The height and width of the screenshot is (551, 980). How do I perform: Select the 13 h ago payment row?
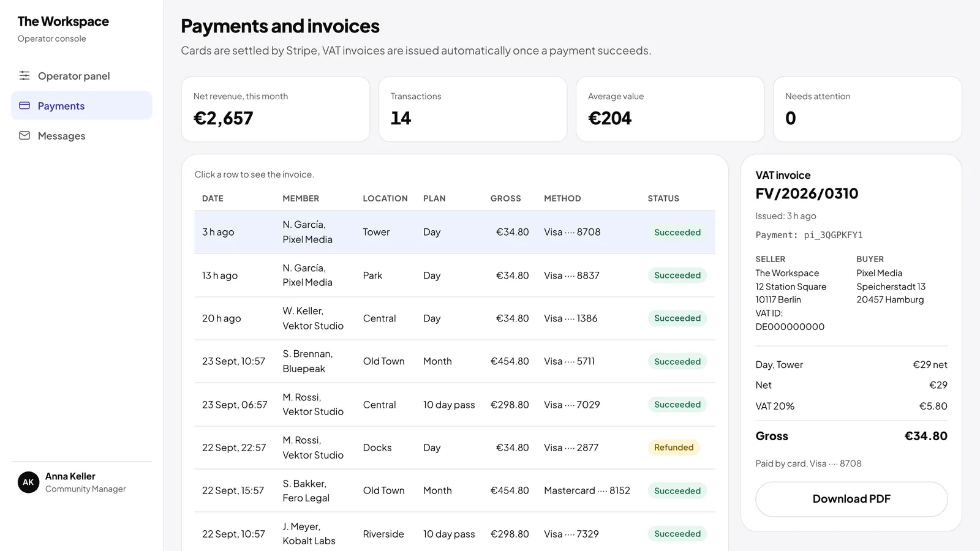(454, 275)
